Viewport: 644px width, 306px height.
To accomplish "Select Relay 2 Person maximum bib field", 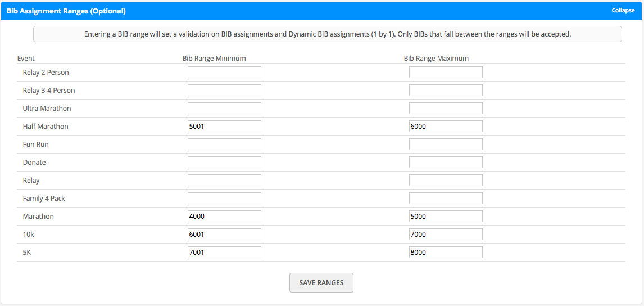I will coord(446,73).
